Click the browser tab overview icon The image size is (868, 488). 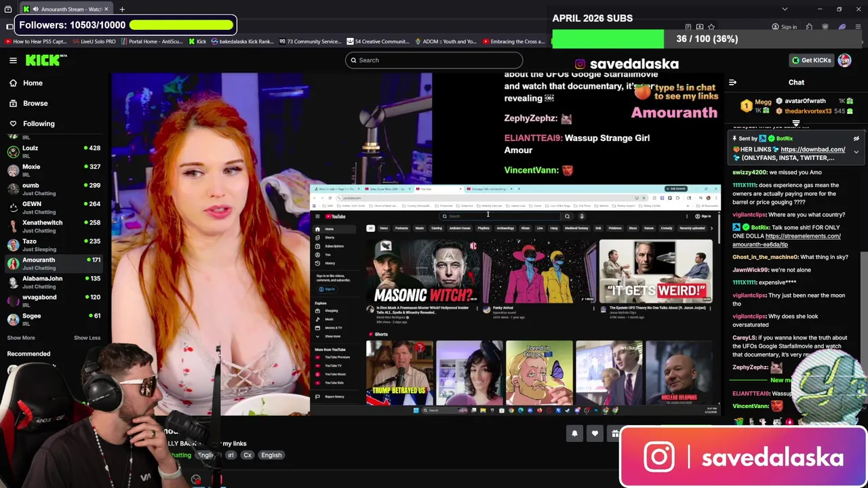pyautogui.click(x=8, y=9)
